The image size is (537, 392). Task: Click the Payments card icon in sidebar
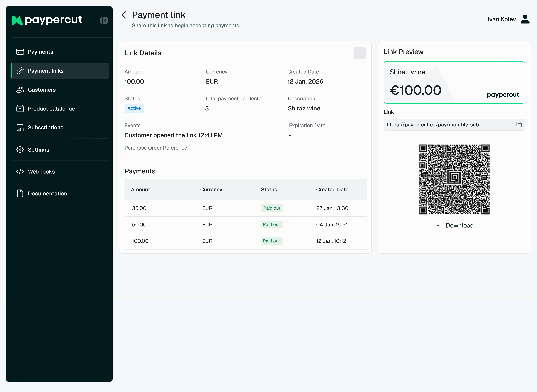coord(20,52)
